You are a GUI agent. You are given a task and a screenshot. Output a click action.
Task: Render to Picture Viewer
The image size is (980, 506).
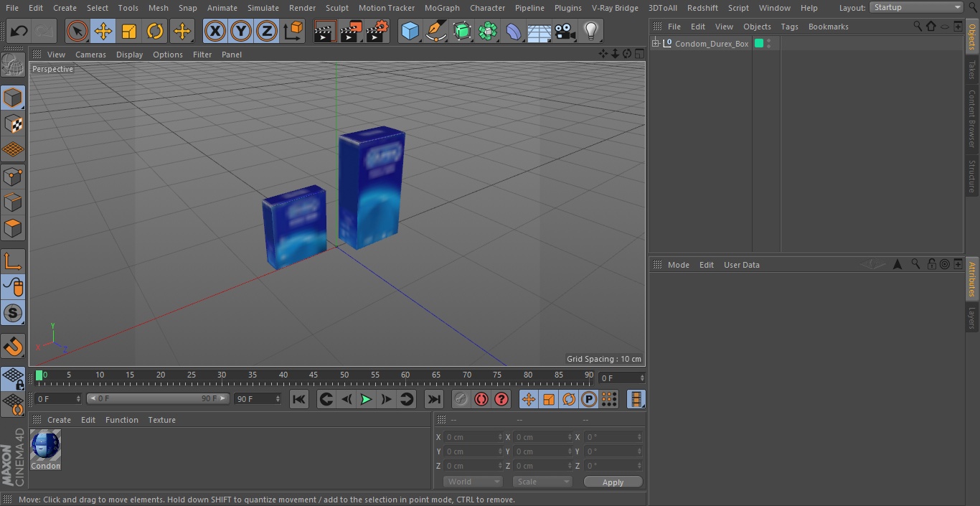pyautogui.click(x=351, y=31)
